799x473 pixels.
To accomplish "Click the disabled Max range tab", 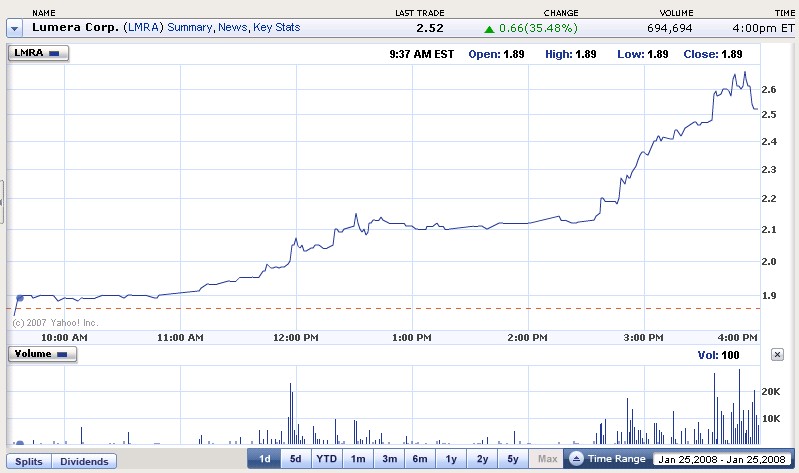I will click(547, 459).
